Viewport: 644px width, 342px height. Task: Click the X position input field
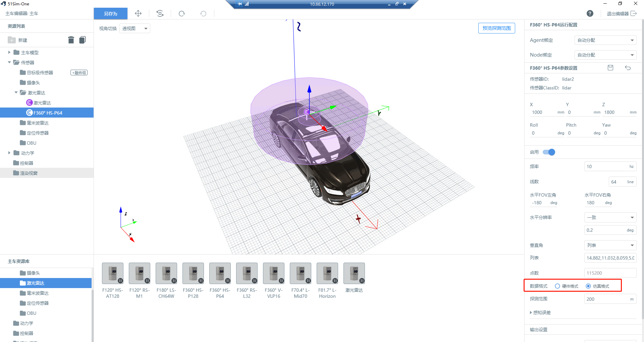(547, 113)
